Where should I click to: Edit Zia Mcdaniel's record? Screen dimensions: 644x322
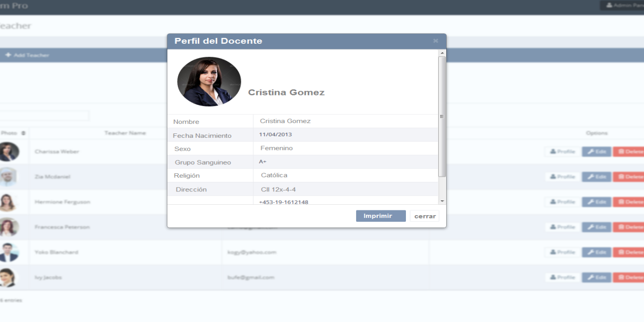596,177
